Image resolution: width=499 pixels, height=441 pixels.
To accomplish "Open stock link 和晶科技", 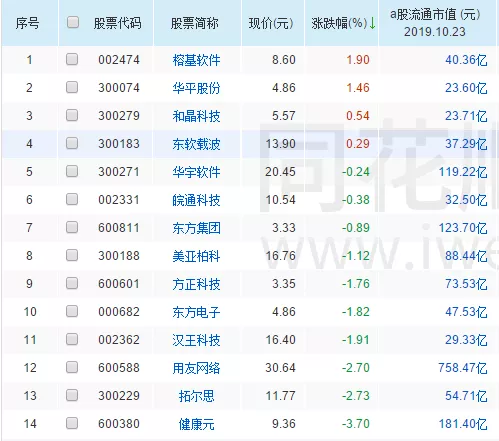I will coord(196,116).
